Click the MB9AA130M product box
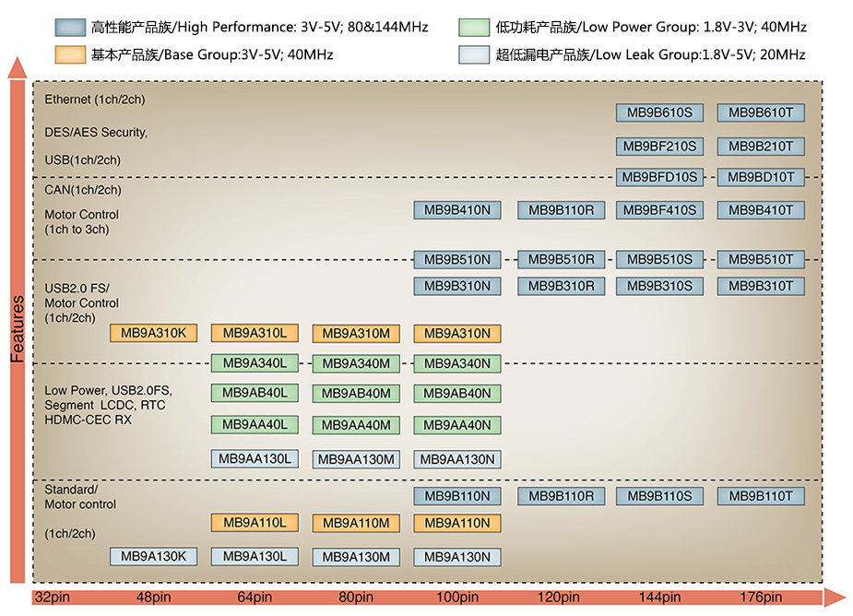This screenshot has width=853, height=616. (356, 459)
